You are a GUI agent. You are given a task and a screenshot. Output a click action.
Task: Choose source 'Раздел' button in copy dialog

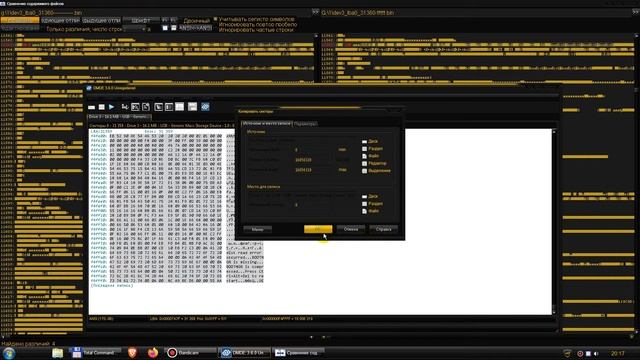[372, 149]
